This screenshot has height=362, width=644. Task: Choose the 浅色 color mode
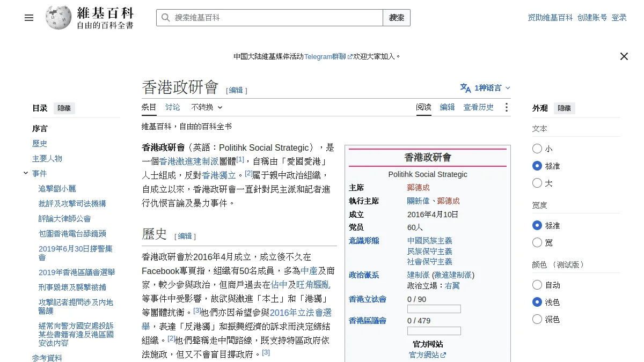tap(537, 302)
